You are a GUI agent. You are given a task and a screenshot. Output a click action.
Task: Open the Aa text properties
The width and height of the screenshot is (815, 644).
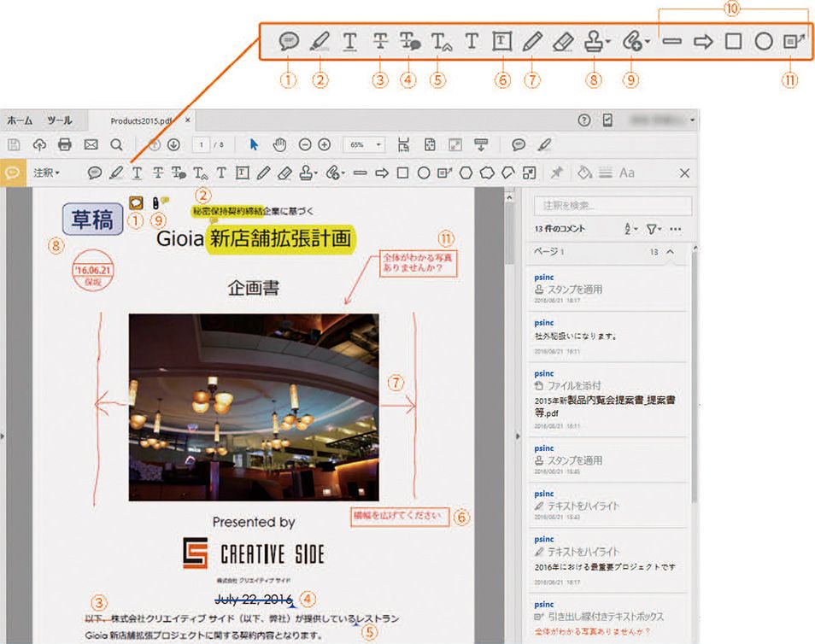click(627, 173)
